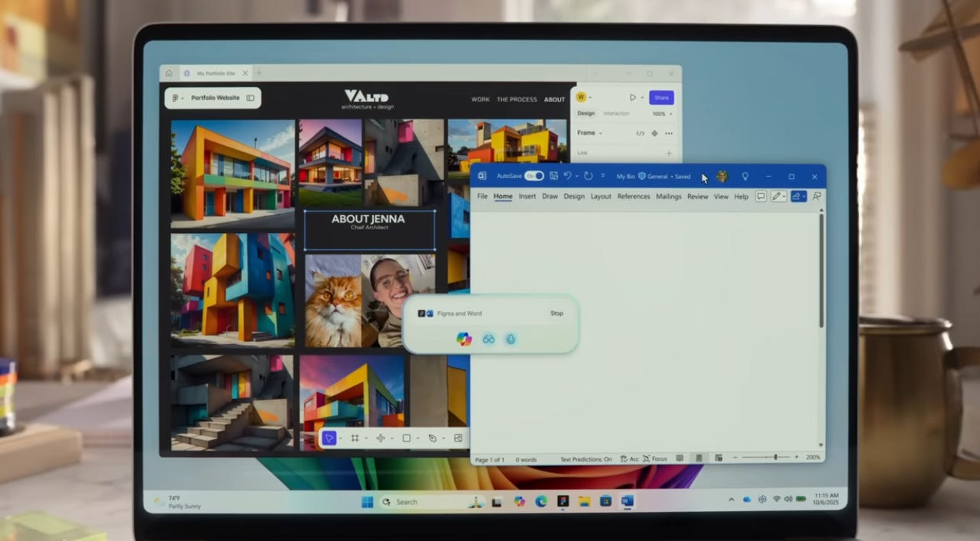Redo the action in Word title bar
The image size is (980, 541).
coord(588,176)
